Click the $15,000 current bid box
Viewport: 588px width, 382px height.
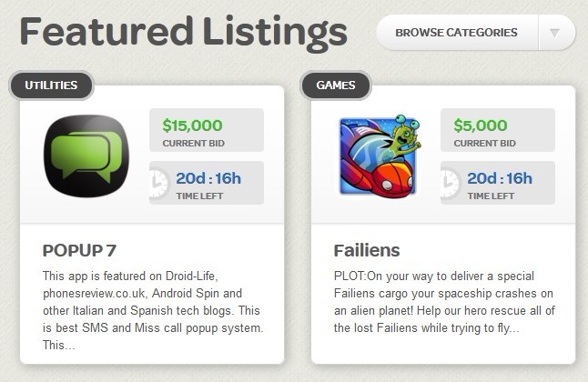[x=206, y=130]
